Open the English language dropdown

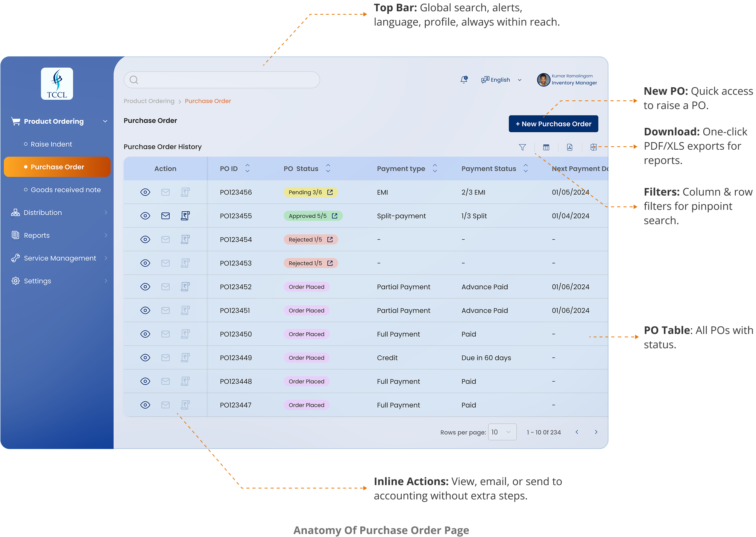pyautogui.click(x=502, y=80)
